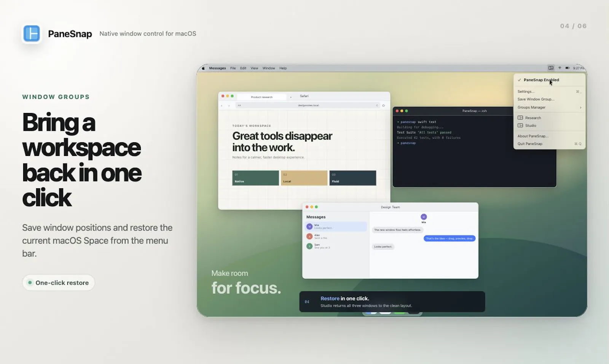The height and width of the screenshot is (364, 609).
Task: Click the 'Messages' sidebar heading
Action: click(316, 217)
